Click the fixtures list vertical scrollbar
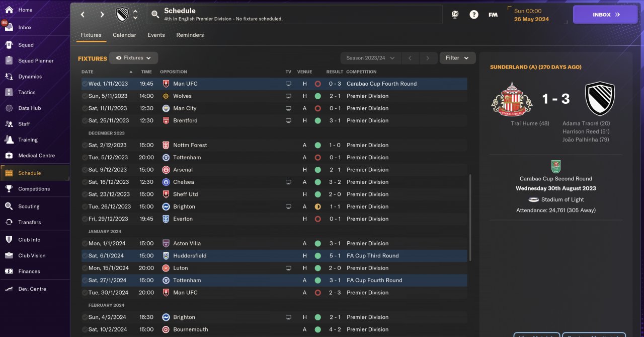This screenshot has height=337, width=644. pos(471,218)
